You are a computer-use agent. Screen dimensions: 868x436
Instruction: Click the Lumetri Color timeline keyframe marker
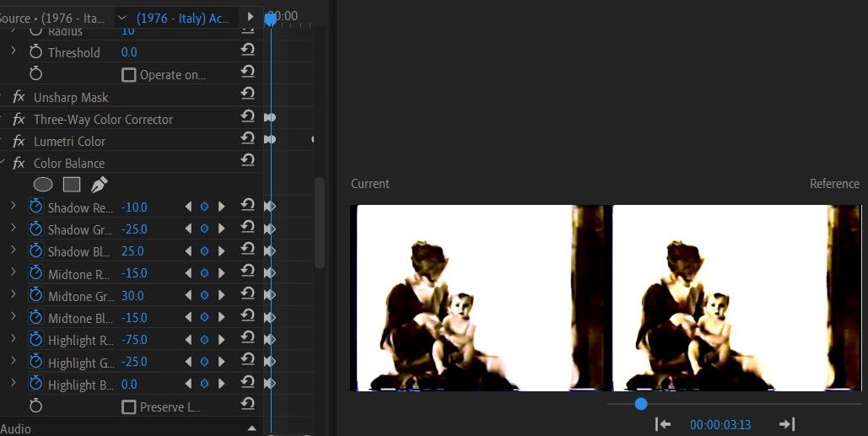click(x=270, y=139)
